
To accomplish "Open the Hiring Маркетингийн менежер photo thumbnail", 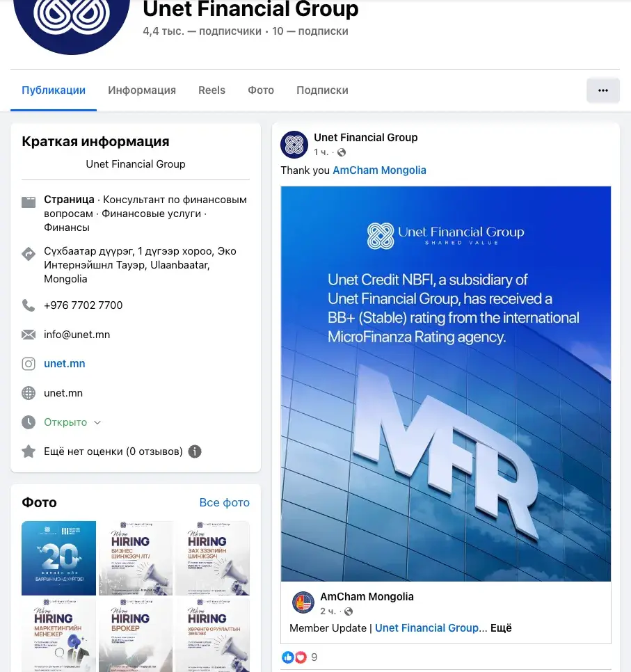I will (58, 634).
